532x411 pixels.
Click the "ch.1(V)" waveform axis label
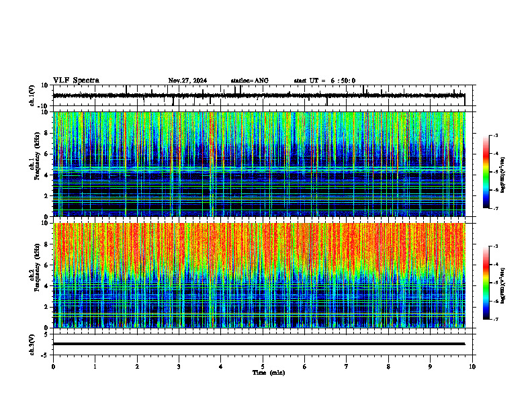(x=32, y=95)
